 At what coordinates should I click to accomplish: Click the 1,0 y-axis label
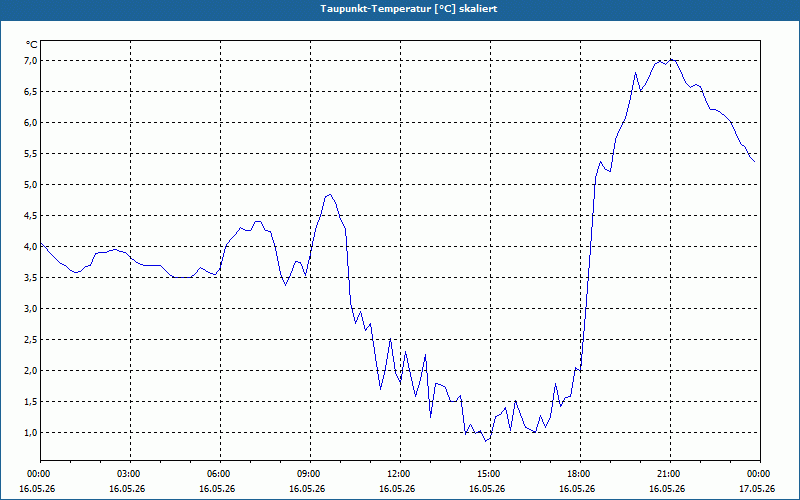tap(31, 433)
